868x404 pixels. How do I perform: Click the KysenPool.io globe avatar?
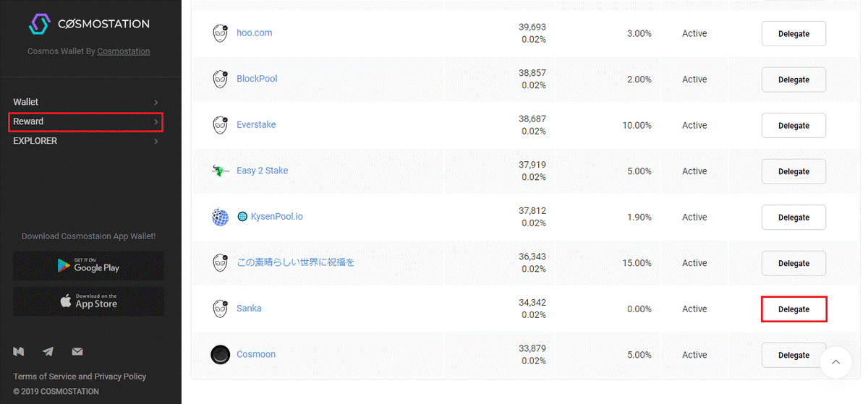[220, 217]
